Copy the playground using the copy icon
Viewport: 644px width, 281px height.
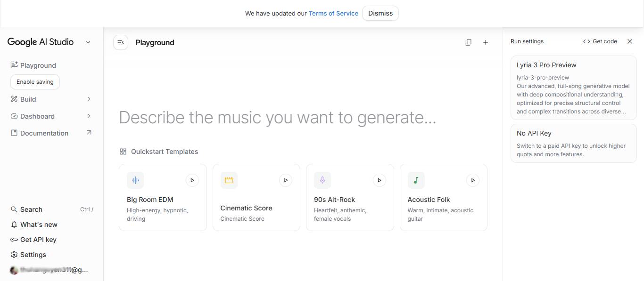(468, 42)
